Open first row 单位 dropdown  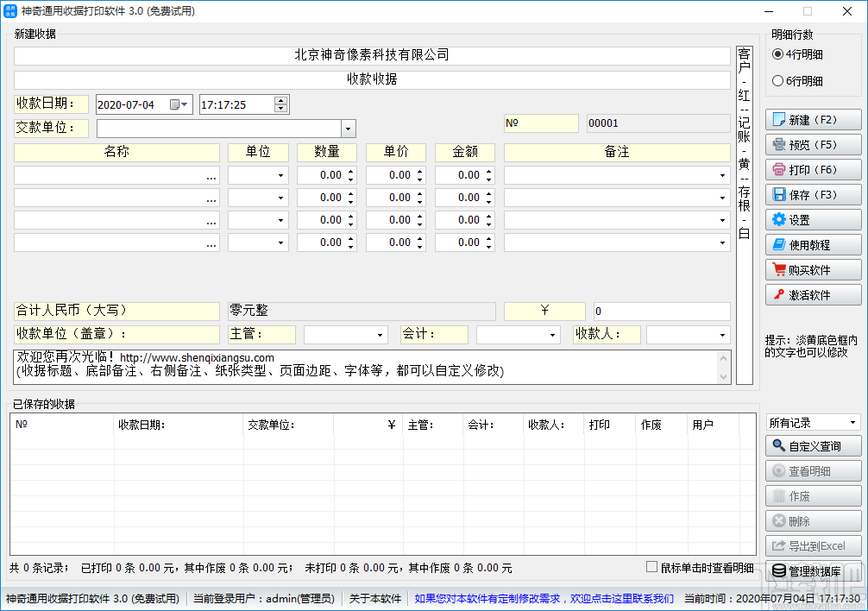coord(280,175)
